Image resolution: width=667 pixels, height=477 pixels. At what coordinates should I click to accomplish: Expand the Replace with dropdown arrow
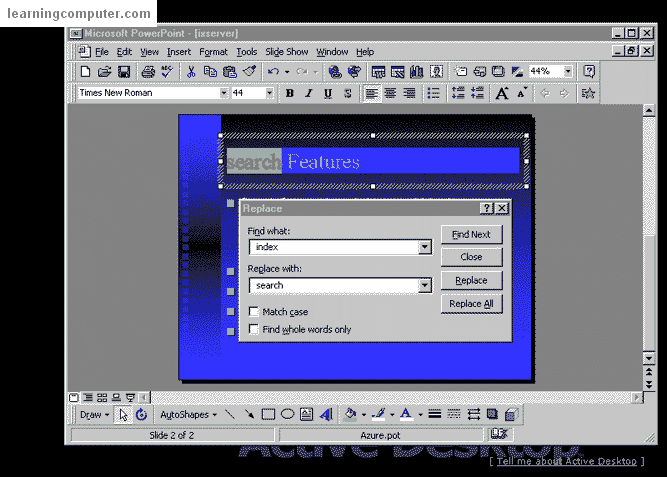[425, 286]
